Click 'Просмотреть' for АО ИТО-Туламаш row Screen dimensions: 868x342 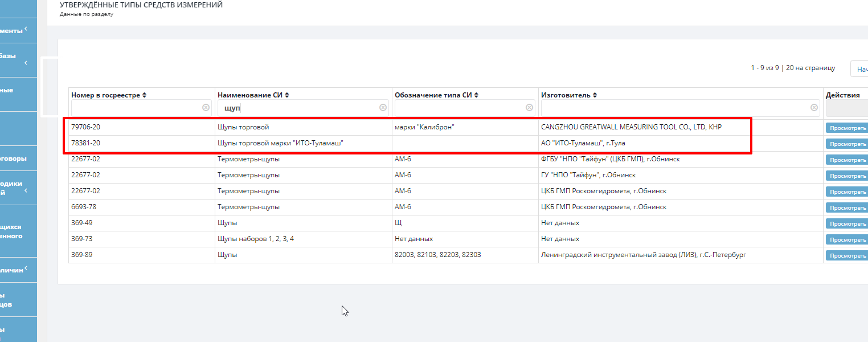coord(847,144)
